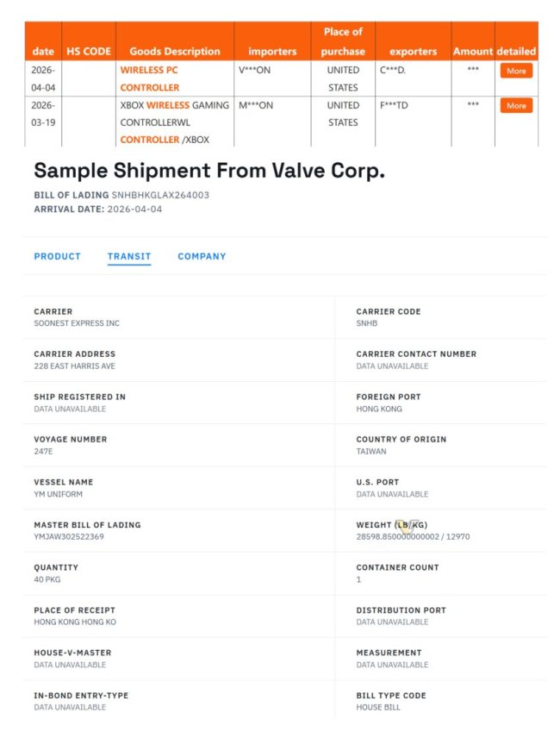The height and width of the screenshot is (738, 560).
Task: Click the carrier name SOONEST EXPRESS INC
Action: [x=77, y=323]
